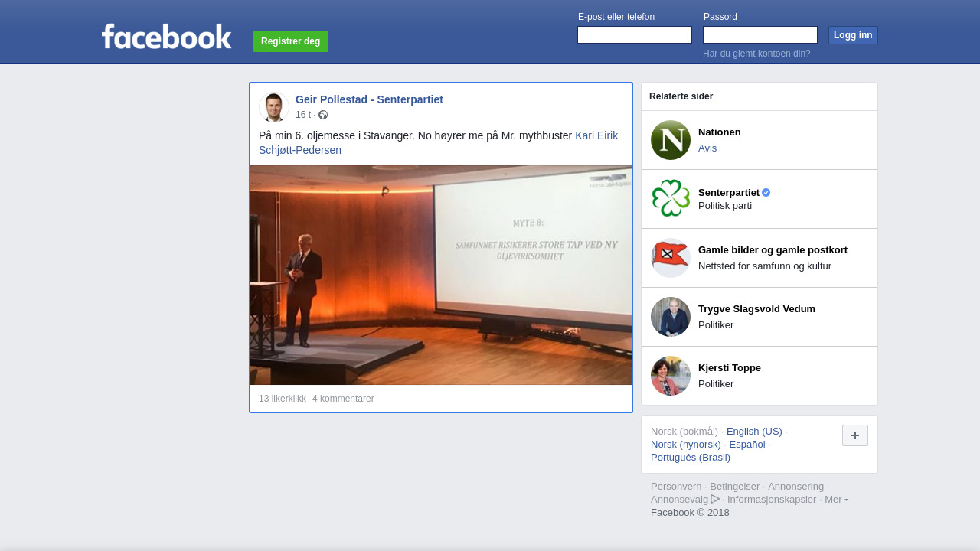The width and height of the screenshot is (980, 551).
Task: Open the Senterpartiet page title
Action: point(729,193)
